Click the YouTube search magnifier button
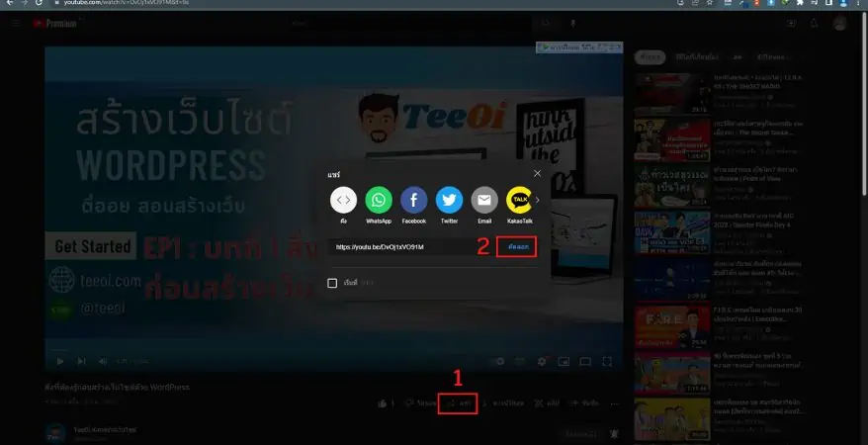868x445 pixels. [546, 24]
